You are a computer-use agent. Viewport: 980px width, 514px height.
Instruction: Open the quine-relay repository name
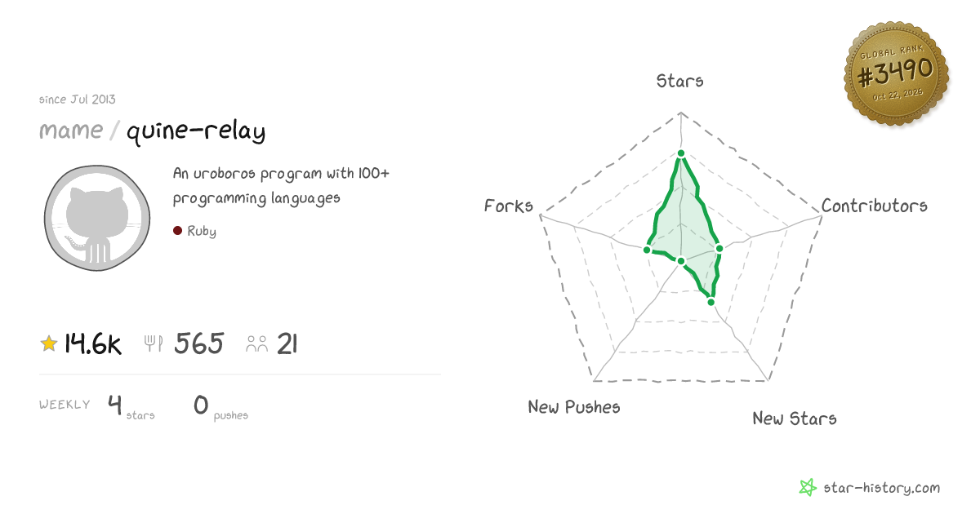coord(196,131)
